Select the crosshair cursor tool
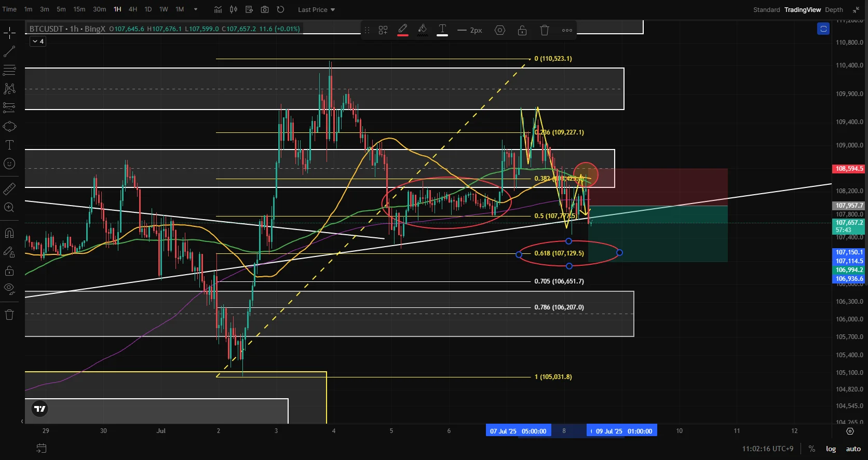The image size is (868, 460). pyautogui.click(x=9, y=34)
